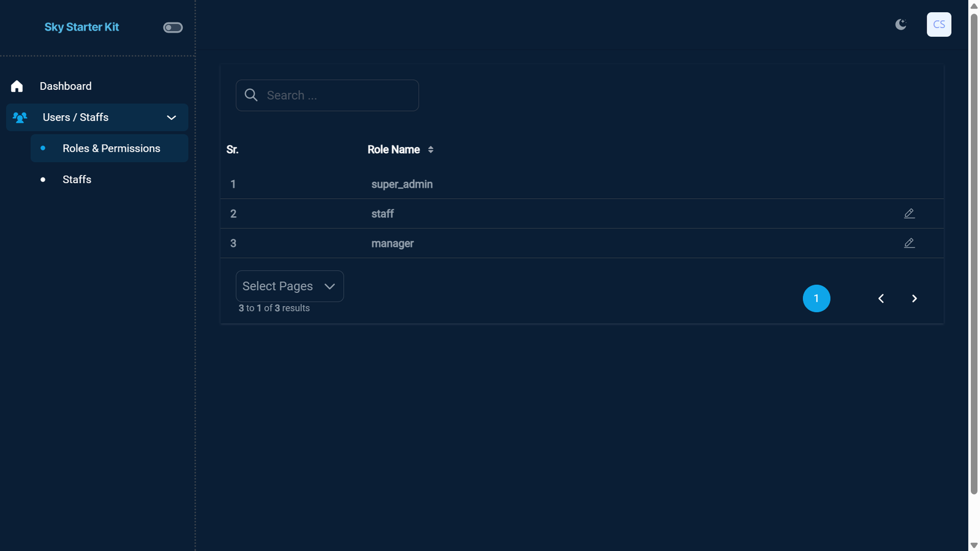This screenshot has width=980, height=551.
Task: Click the scrollbar down arrow
Action: coord(974,545)
